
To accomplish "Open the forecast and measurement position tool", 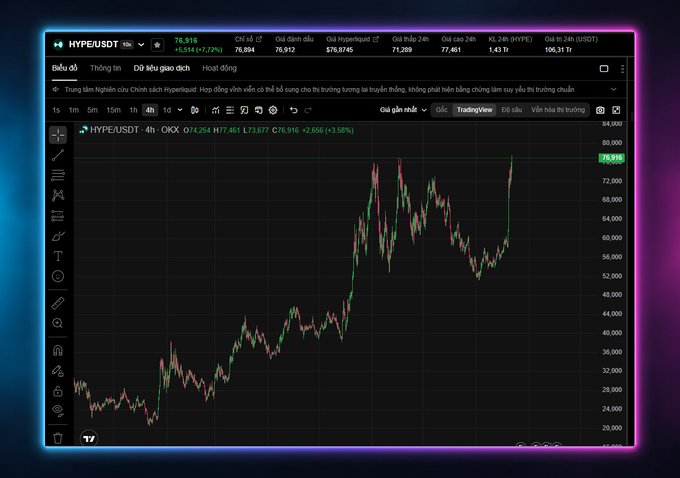I will [58, 216].
